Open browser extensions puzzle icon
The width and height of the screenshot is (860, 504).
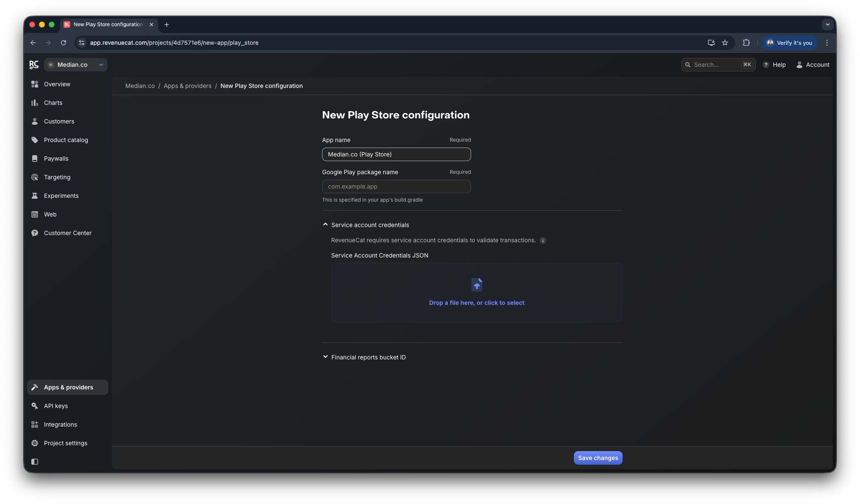[746, 43]
